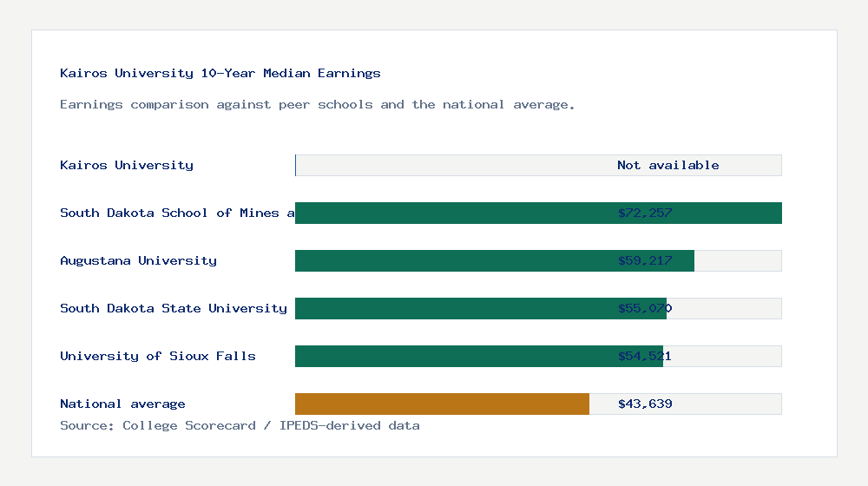Click the $54,521 earnings bar

pos(479,356)
